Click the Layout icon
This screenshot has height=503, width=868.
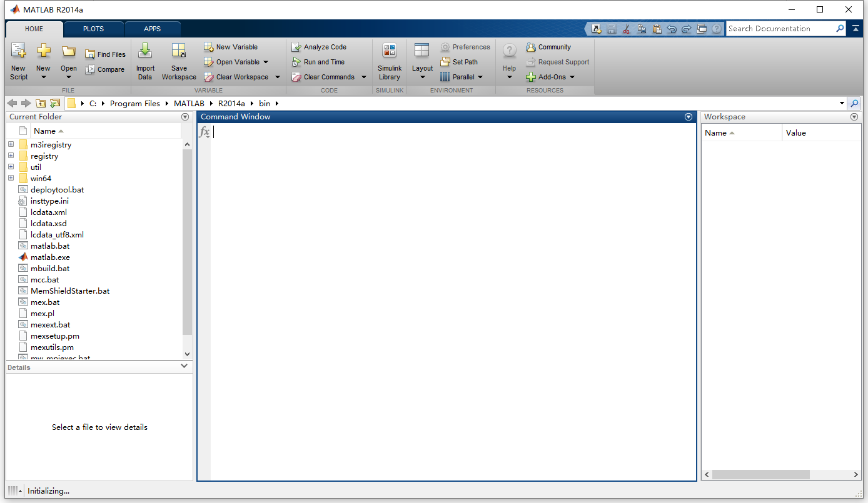tap(422, 51)
